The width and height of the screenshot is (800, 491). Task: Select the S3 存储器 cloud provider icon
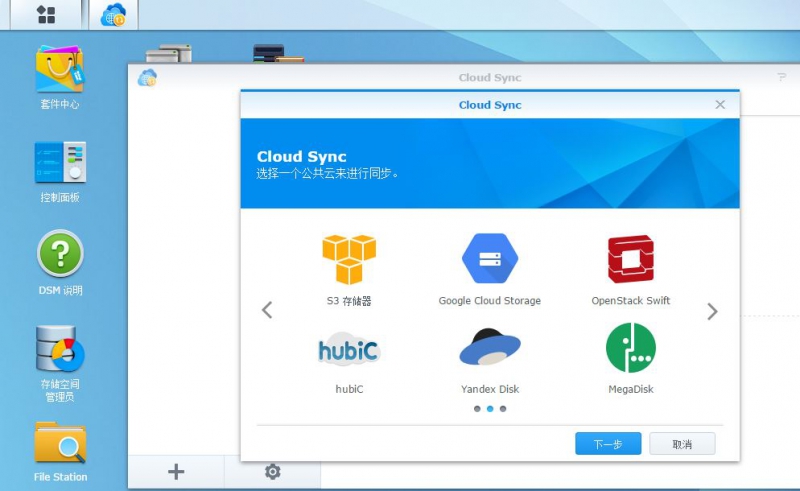pyautogui.click(x=348, y=260)
